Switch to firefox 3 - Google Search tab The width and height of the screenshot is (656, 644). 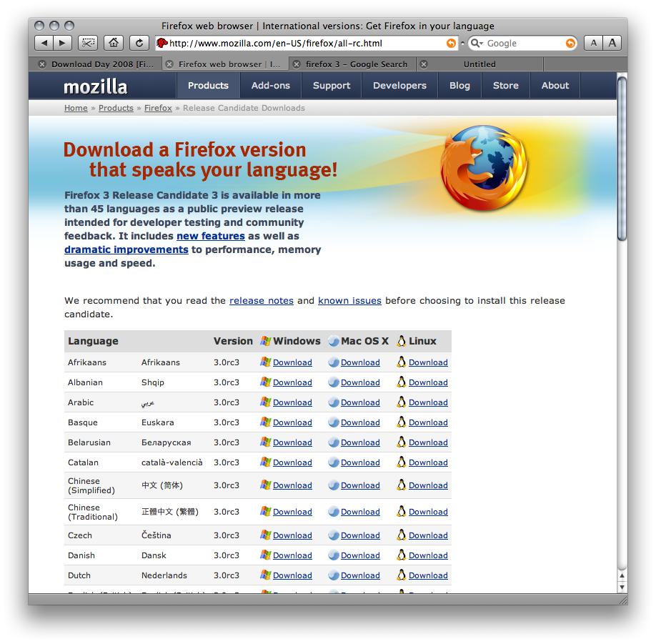click(x=357, y=64)
